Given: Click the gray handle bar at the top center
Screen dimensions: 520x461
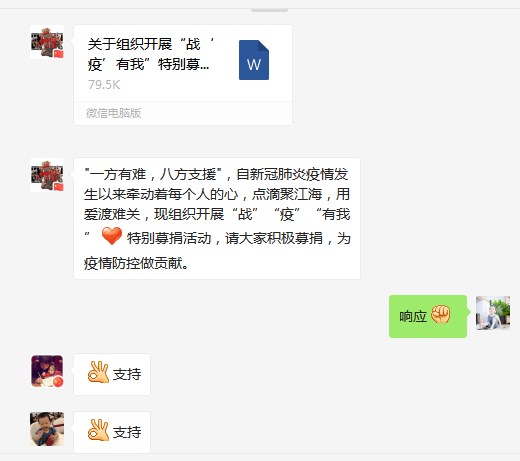Looking at the screenshot, I should (269, 10).
